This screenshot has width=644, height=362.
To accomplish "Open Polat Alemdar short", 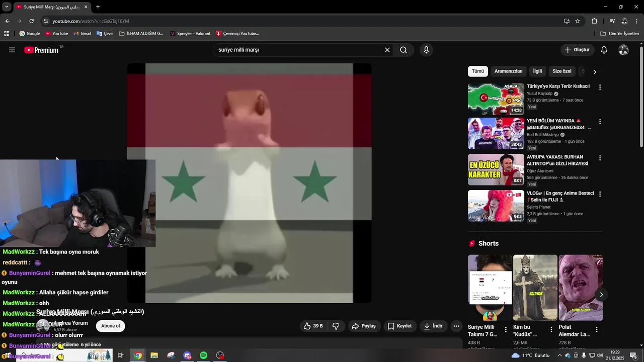I will [581, 288].
